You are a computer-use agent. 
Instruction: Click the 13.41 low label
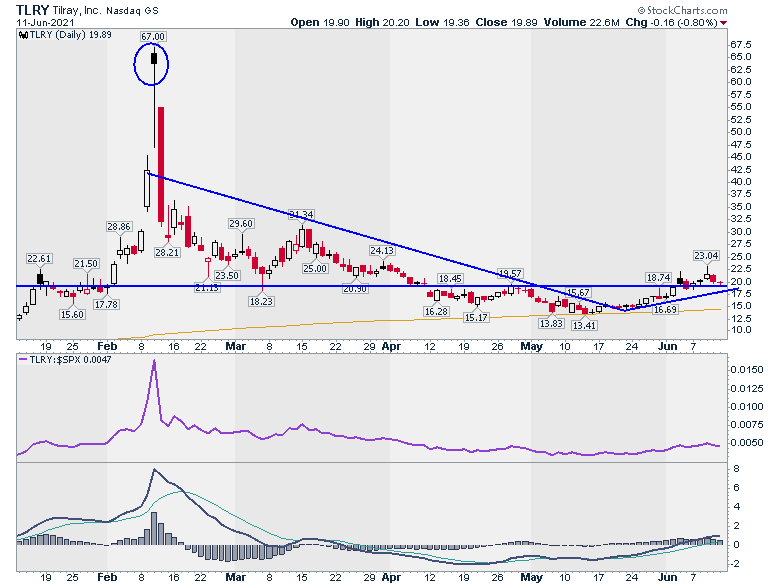[x=585, y=326]
